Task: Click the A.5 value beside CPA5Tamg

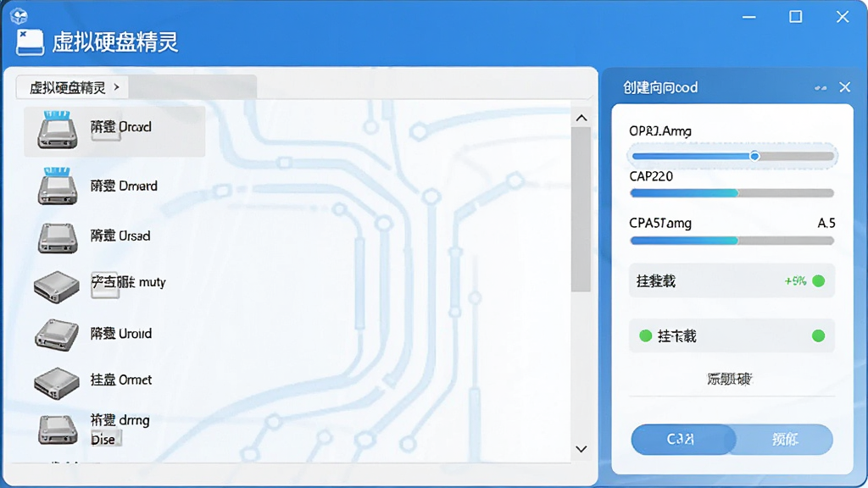Action: point(826,223)
